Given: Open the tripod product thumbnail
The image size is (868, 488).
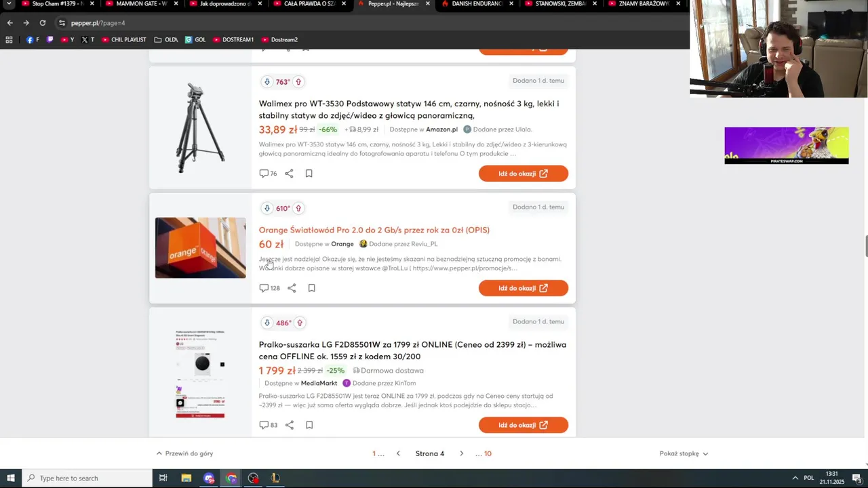Looking at the screenshot, I should 200,128.
